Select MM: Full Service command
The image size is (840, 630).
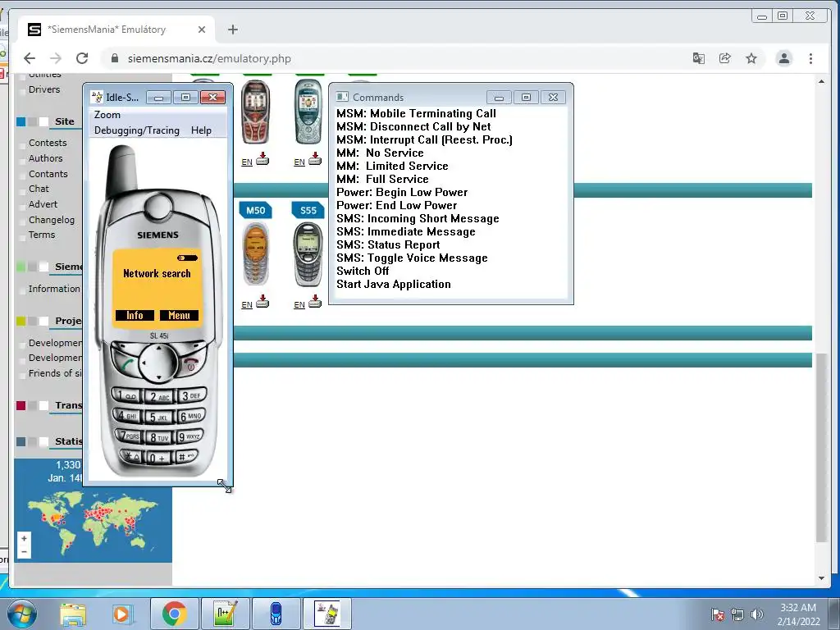click(382, 180)
